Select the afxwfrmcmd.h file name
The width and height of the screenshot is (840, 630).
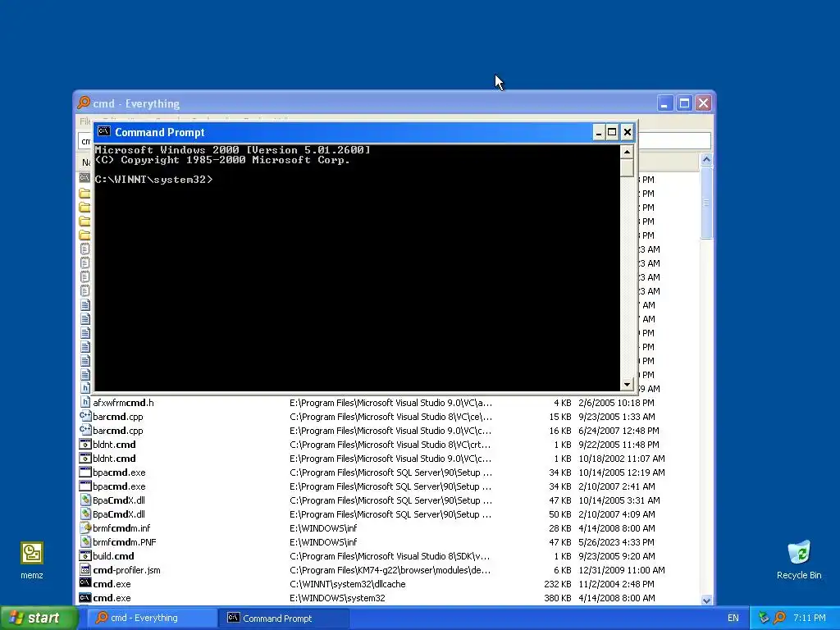[x=123, y=402]
